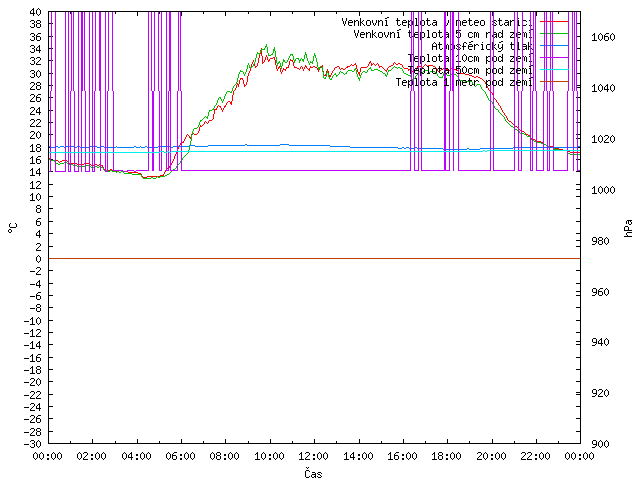This screenshot has width=640, height=480.
Task: Click x-axis tick label '16:00'
Action: [x=402, y=456]
